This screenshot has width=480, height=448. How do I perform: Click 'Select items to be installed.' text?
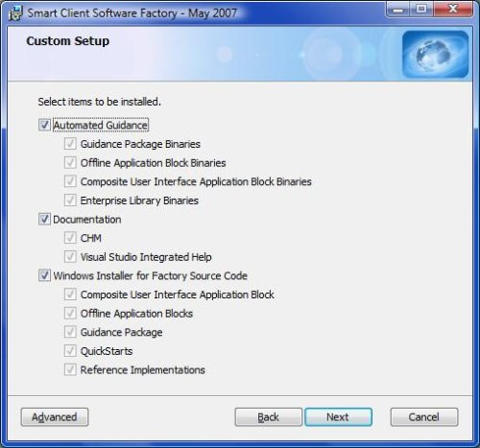99,102
